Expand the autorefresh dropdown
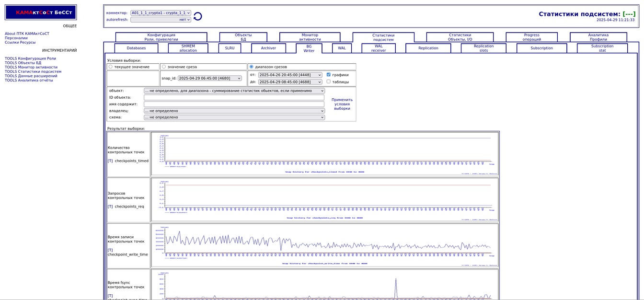This screenshot has width=644, height=300. (161, 20)
